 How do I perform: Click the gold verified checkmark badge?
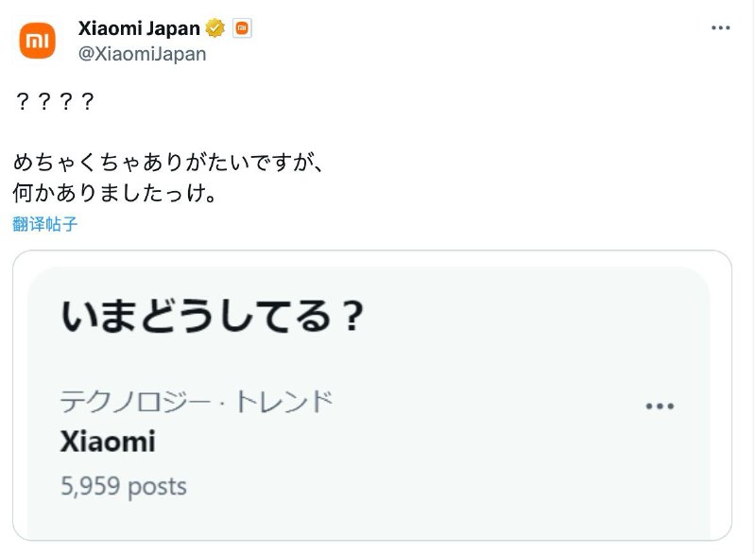click(x=215, y=27)
